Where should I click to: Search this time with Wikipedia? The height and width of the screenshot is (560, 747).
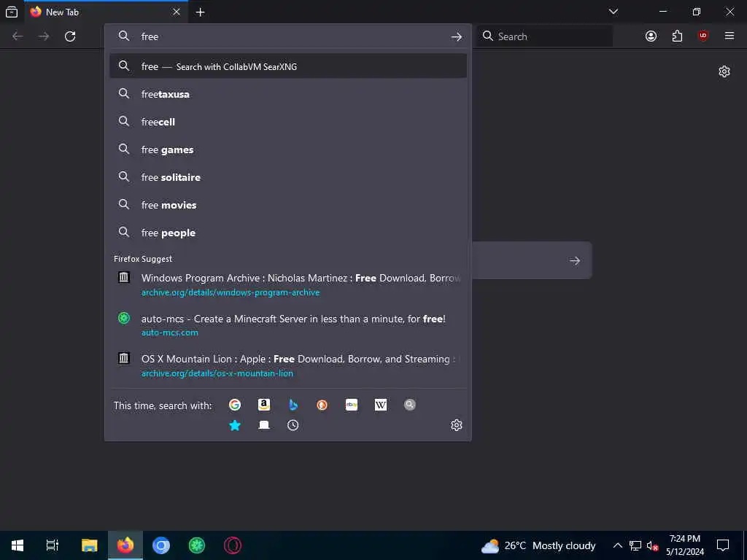click(381, 405)
